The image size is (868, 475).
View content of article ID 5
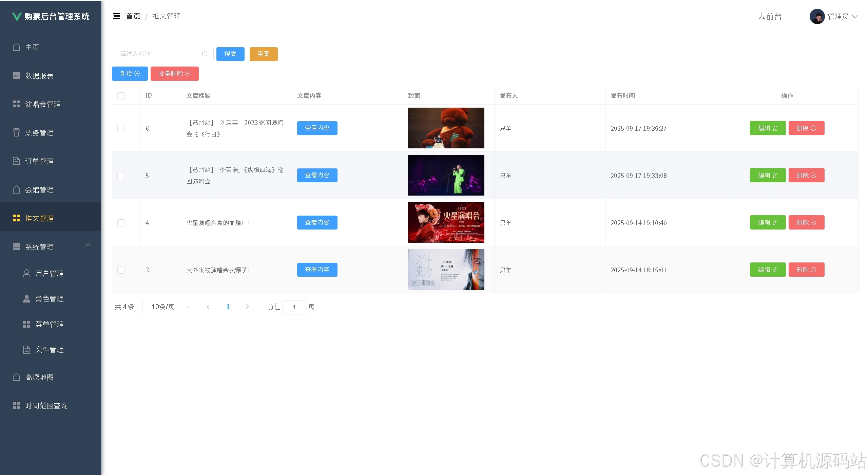tap(317, 175)
